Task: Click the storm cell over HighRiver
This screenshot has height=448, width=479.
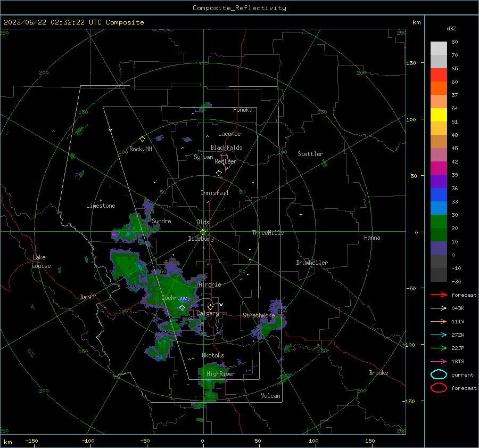Action: (212, 376)
